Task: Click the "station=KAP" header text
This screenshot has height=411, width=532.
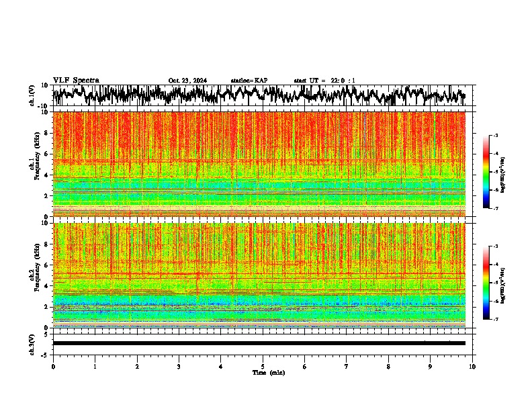Action: point(249,81)
